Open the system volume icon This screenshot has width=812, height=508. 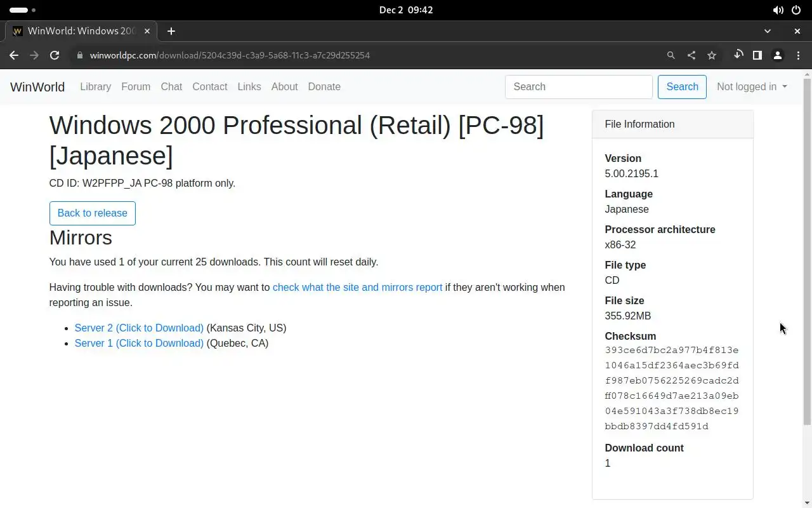click(778, 10)
